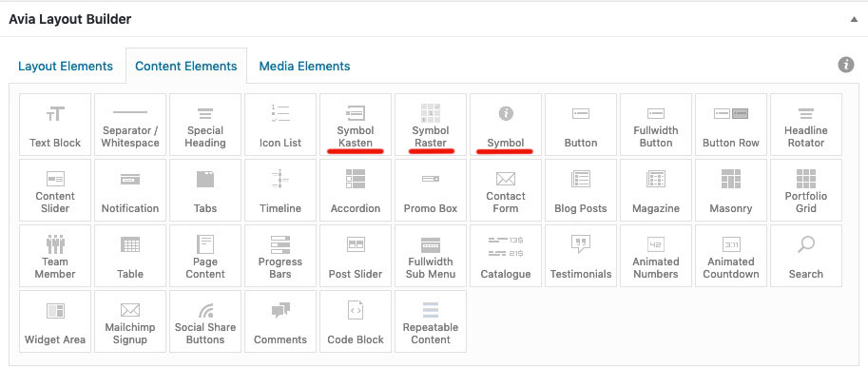Insert the Button Row element
Viewport: 868px width, 368px height.
[731, 125]
